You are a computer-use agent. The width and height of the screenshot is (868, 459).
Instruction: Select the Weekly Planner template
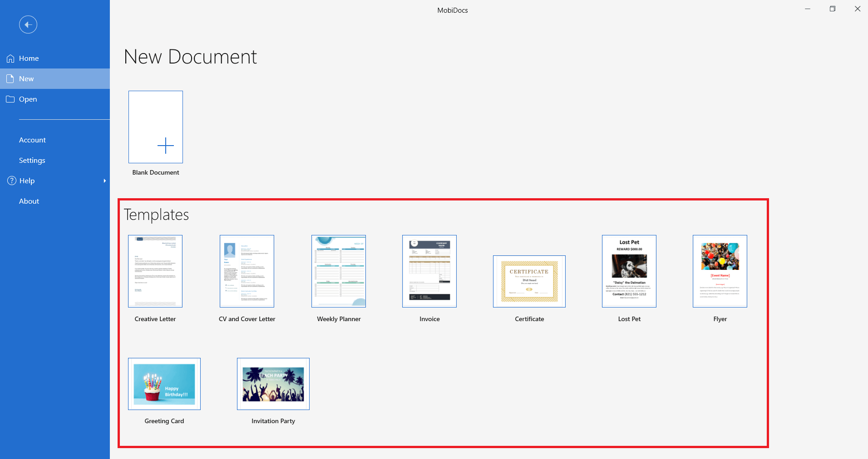pyautogui.click(x=339, y=271)
